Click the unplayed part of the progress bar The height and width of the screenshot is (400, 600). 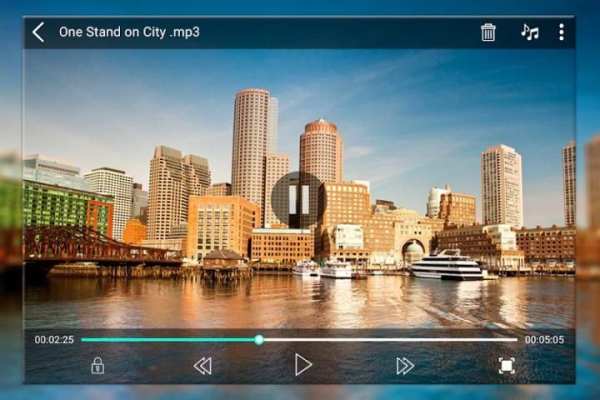tap(390, 340)
